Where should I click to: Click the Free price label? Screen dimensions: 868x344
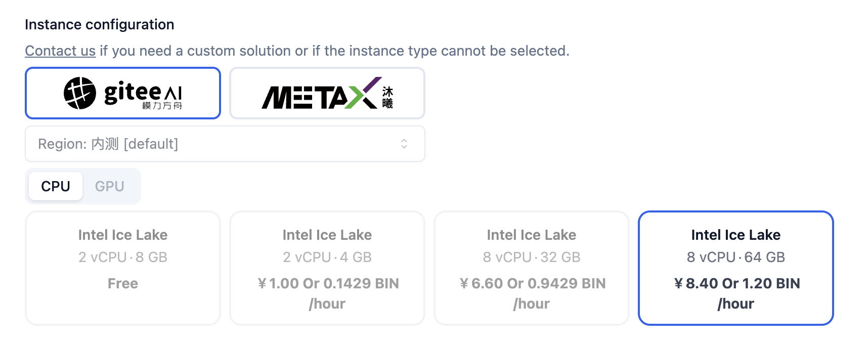(x=123, y=283)
